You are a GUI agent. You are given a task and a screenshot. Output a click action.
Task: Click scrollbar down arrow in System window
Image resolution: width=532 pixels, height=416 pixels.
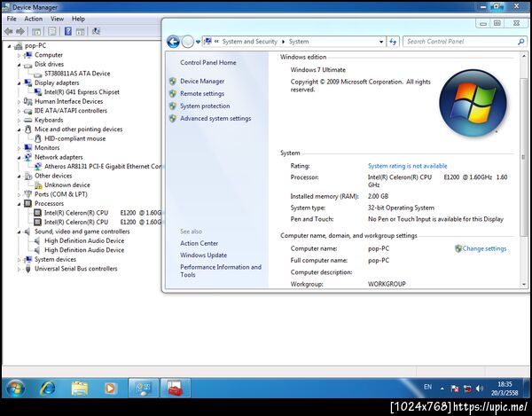[x=524, y=285]
